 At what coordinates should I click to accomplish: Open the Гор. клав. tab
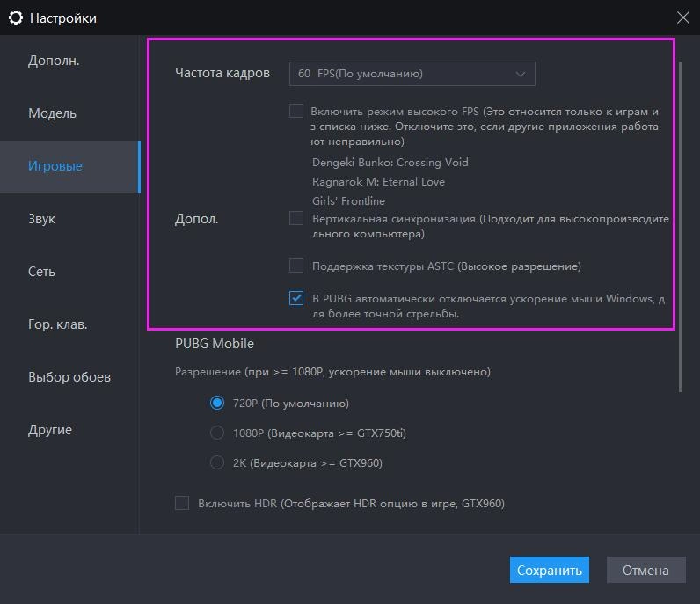tap(69, 324)
